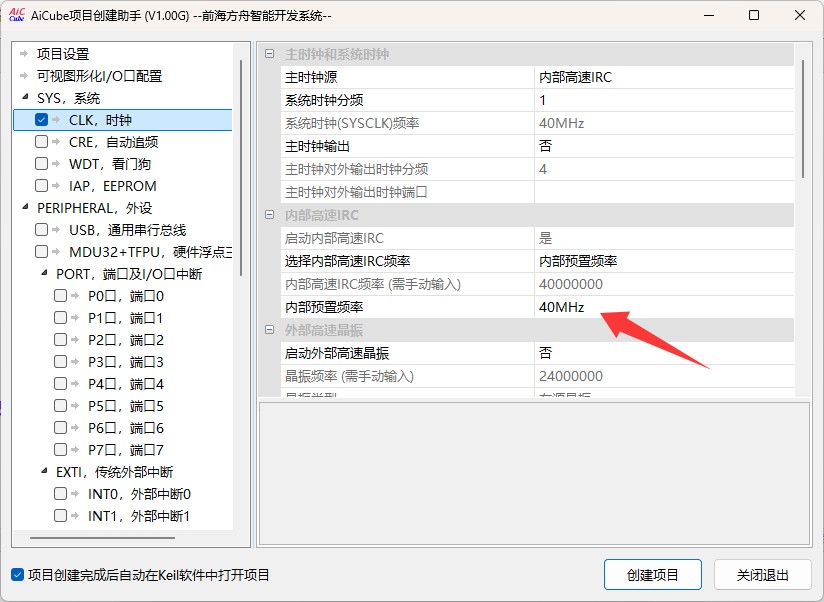Enable the CRE 自动追频 checkbox
Screen dimensions: 824x602
pos(42,142)
